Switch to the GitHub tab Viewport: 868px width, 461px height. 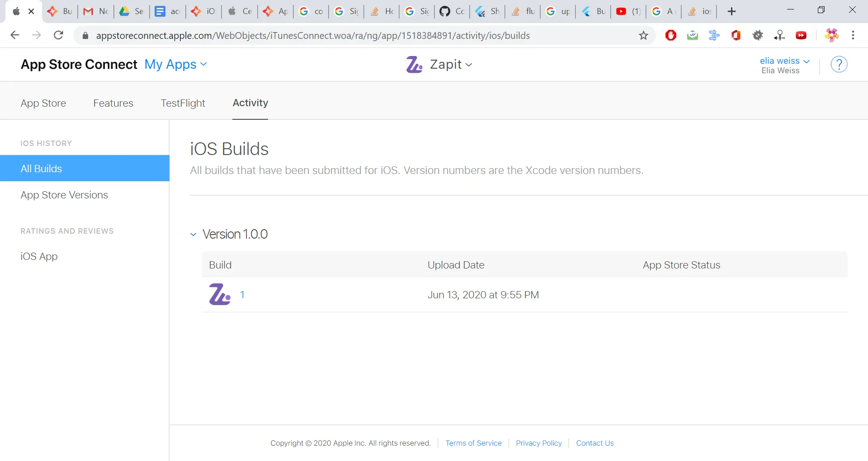coord(452,11)
